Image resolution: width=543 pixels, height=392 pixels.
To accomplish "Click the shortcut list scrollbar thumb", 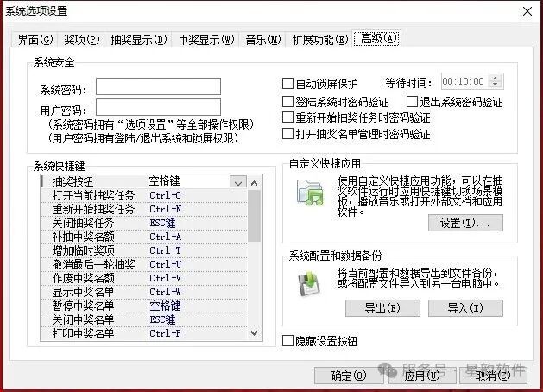I will pyautogui.click(x=254, y=216).
